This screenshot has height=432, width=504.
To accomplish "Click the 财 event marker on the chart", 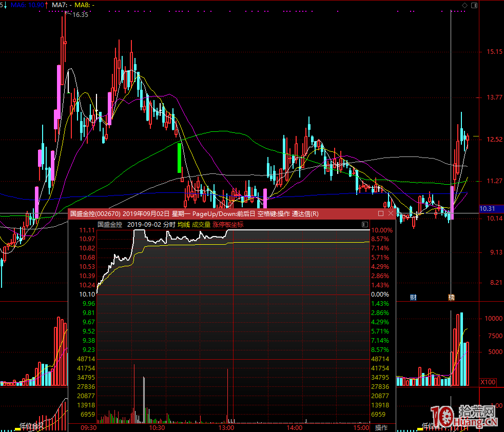I will (413, 298).
